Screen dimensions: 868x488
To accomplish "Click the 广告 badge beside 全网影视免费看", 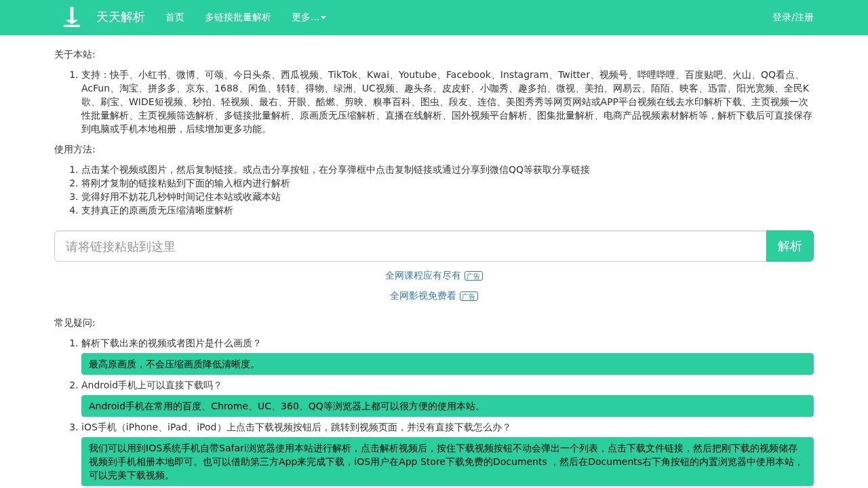I will [469, 296].
